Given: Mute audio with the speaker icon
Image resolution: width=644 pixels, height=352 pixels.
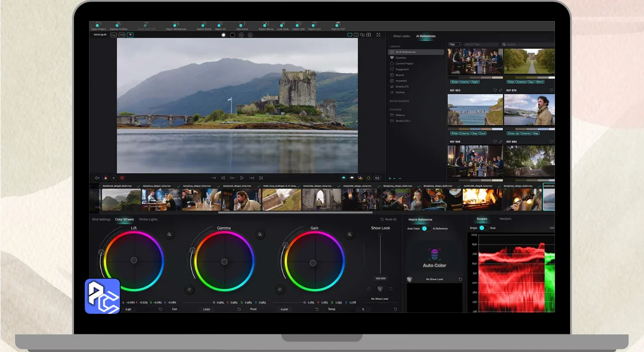Looking at the screenshot, I should [x=97, y=178].
